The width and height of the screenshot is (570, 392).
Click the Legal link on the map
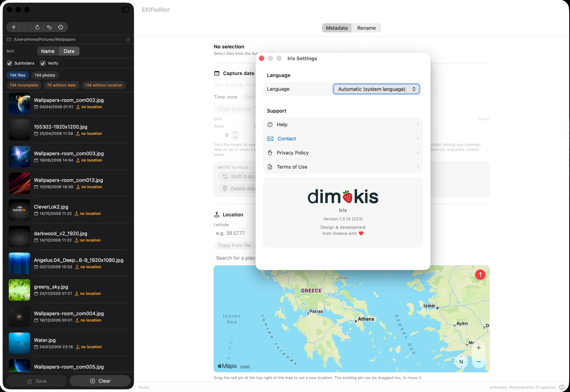[245, 367]
